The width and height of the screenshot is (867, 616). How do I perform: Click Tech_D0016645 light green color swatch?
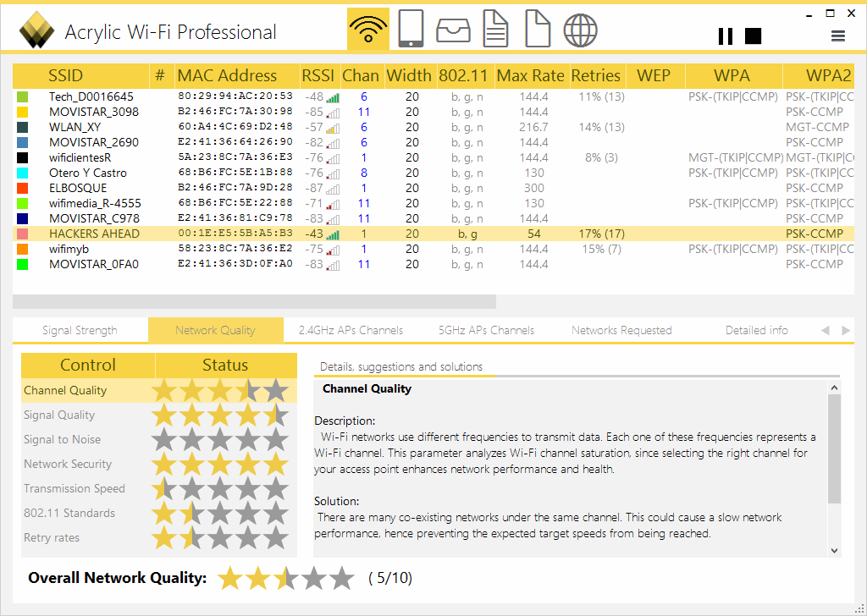coord(23,97)
